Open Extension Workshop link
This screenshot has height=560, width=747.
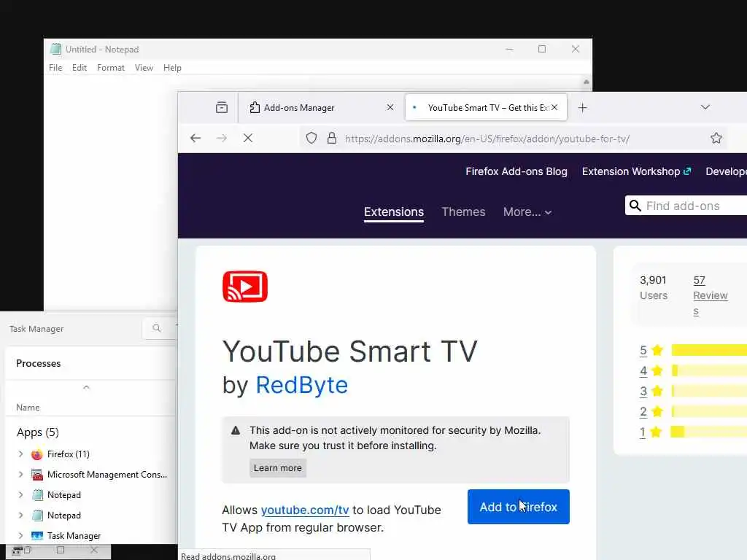pyautogui.click(x=636, y=171)
